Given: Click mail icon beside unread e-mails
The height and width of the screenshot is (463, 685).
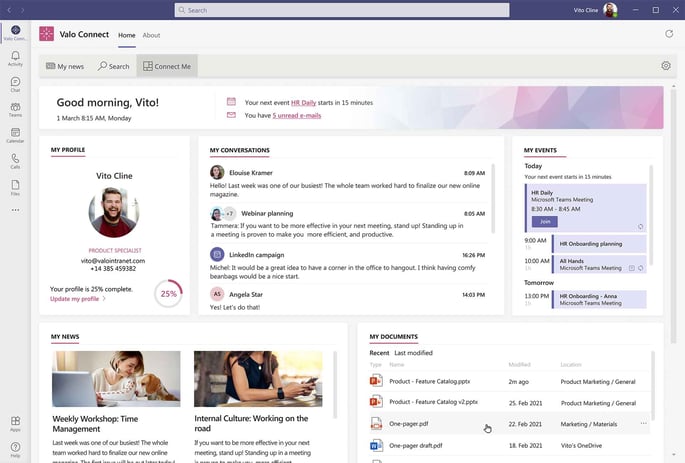Looking at the screenshot, I should click(231, 115).
